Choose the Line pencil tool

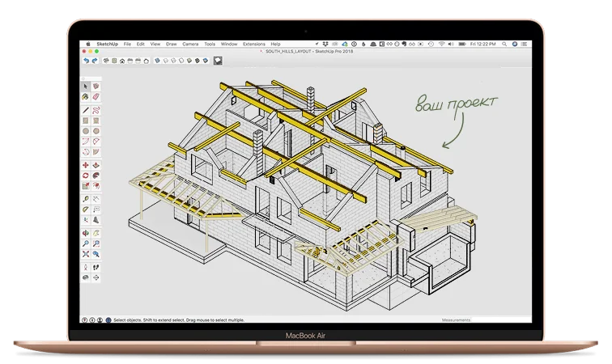[x=86, y=108]
